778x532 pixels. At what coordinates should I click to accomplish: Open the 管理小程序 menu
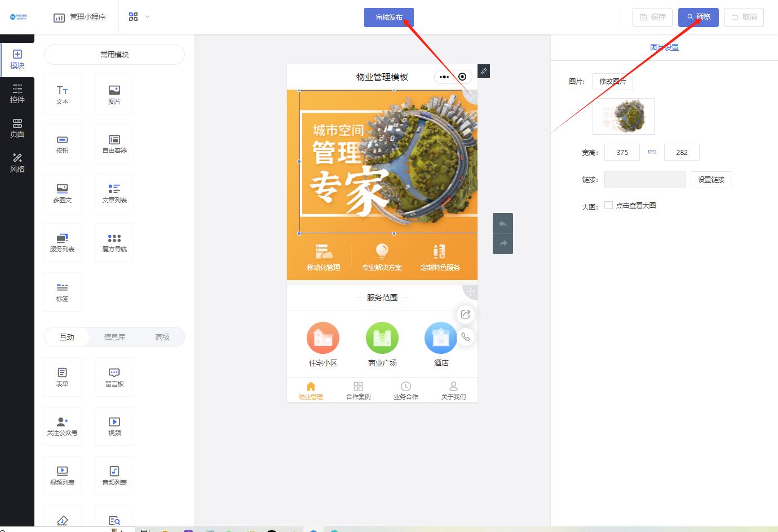(79, 17)
